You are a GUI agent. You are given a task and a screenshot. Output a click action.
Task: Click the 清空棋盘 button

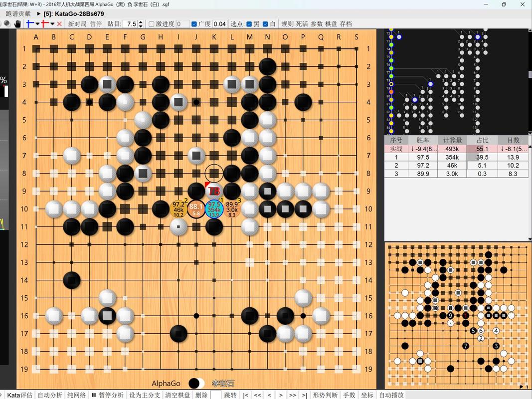[177, 396]
